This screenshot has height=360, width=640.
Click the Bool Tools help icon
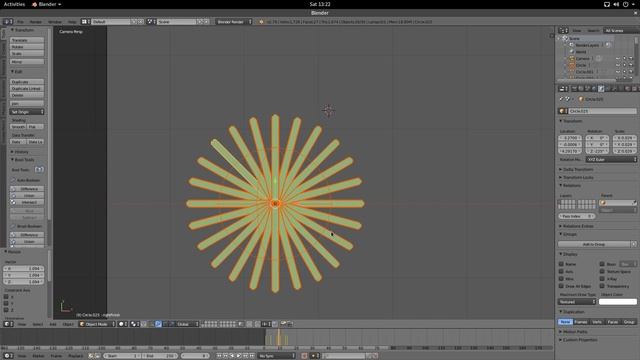point(39,169)
